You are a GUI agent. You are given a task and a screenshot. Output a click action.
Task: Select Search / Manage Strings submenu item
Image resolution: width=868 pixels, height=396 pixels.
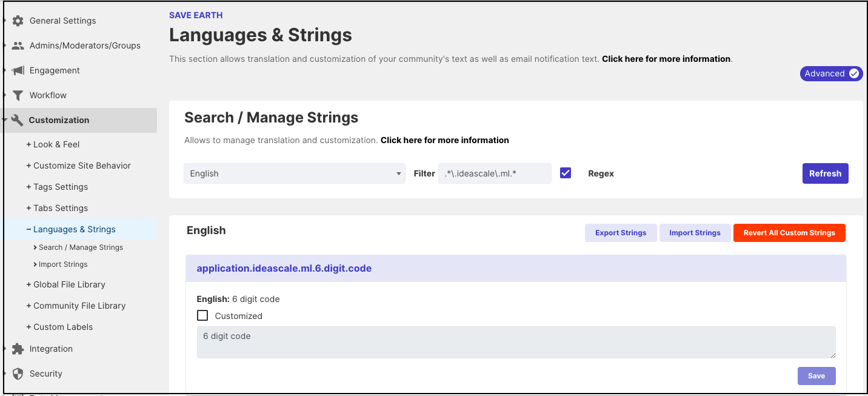pyautogui.click(x=81, y=247)
